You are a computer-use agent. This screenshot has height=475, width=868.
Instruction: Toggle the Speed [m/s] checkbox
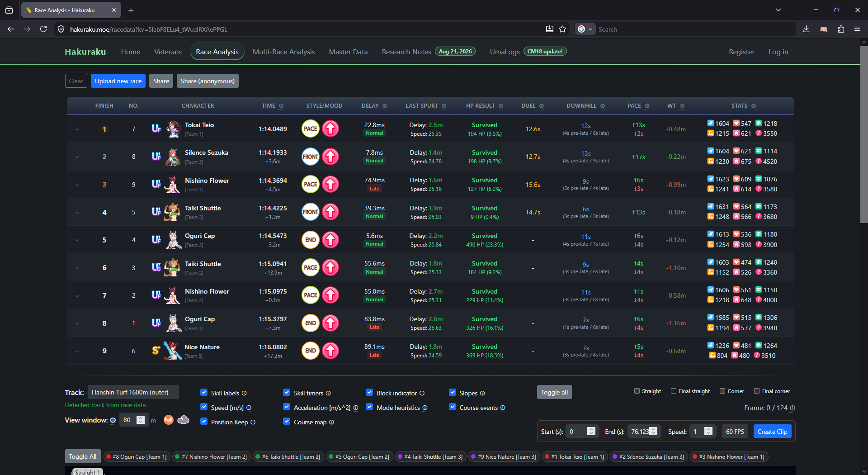pos(204,407)
